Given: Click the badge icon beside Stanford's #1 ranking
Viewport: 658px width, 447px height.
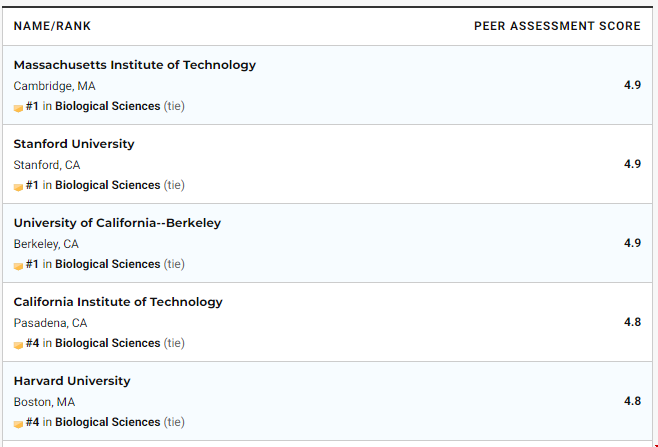Looking at the screenshot, I should [18, 187].
